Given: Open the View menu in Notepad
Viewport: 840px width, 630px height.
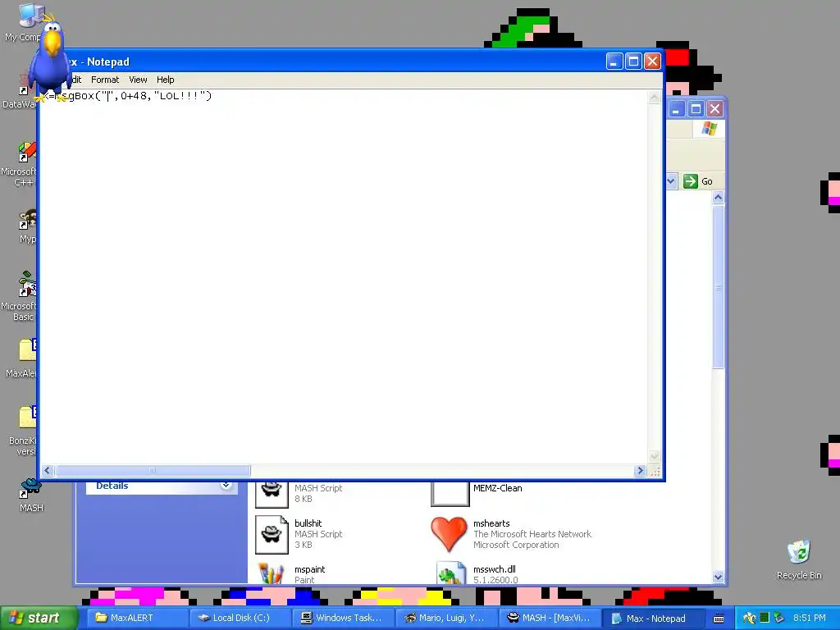Looking at the screenshot, I should (x=138, y=80).
